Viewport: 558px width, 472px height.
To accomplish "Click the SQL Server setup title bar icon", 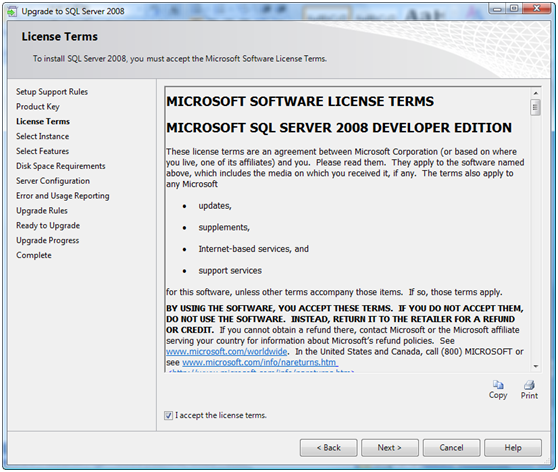I will [x=12, y=11].
